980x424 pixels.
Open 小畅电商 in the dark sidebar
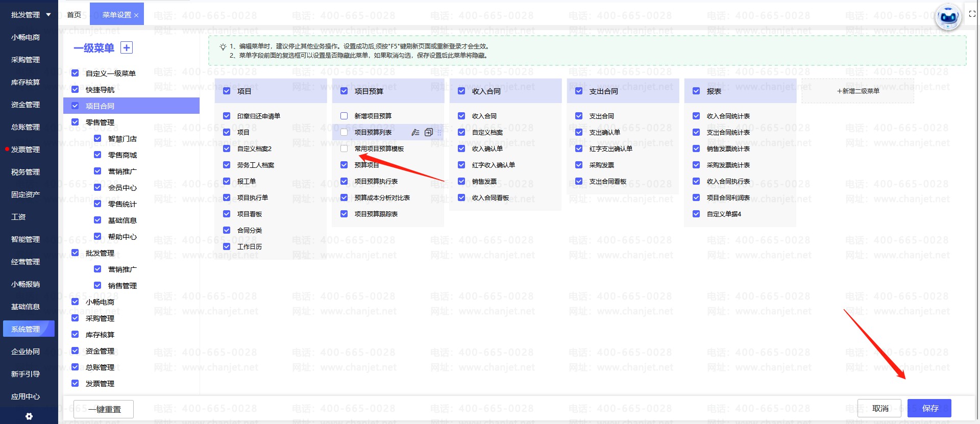click(x=26, y=37)
